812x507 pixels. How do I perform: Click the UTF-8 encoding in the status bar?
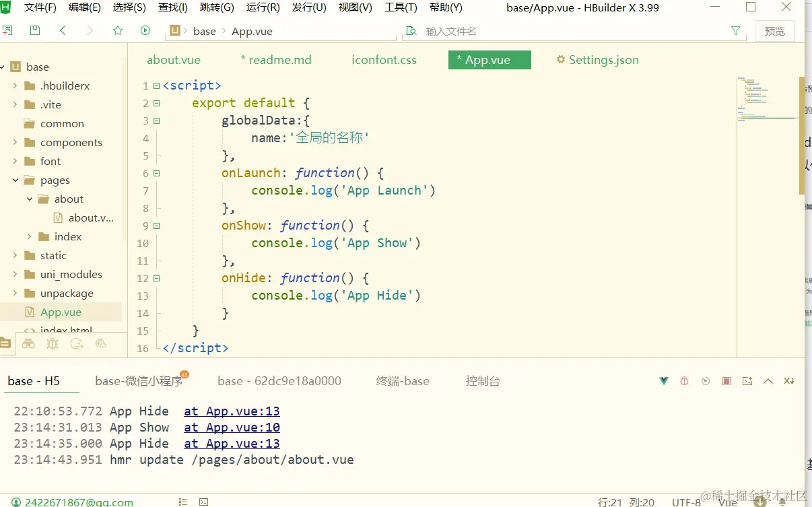[x=686, y=502]
